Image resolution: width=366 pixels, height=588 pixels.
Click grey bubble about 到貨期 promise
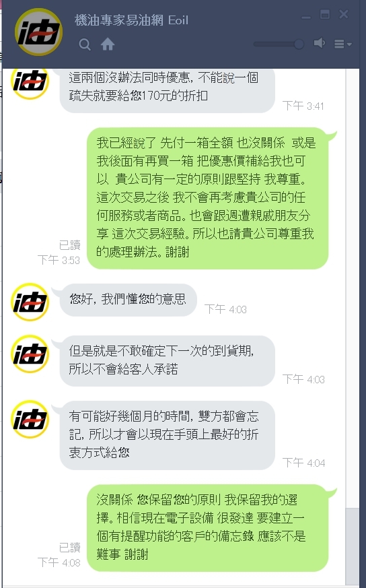click(167, 361)
